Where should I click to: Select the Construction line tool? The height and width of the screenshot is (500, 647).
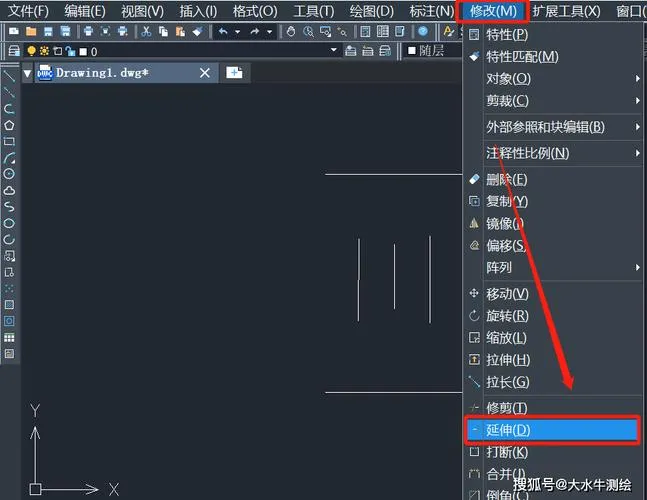point(9,92)
